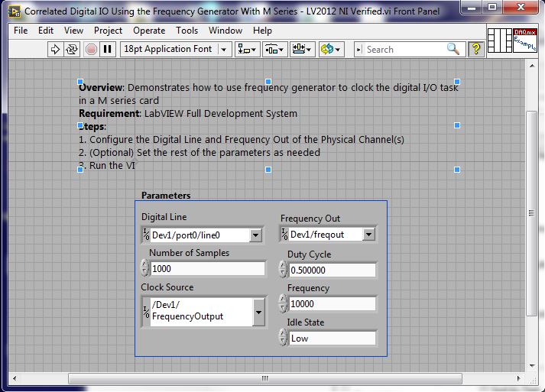The image size is (545, 392).
Task: Click the Dev1/port0/line0 value field
Action: click(200, 235)
